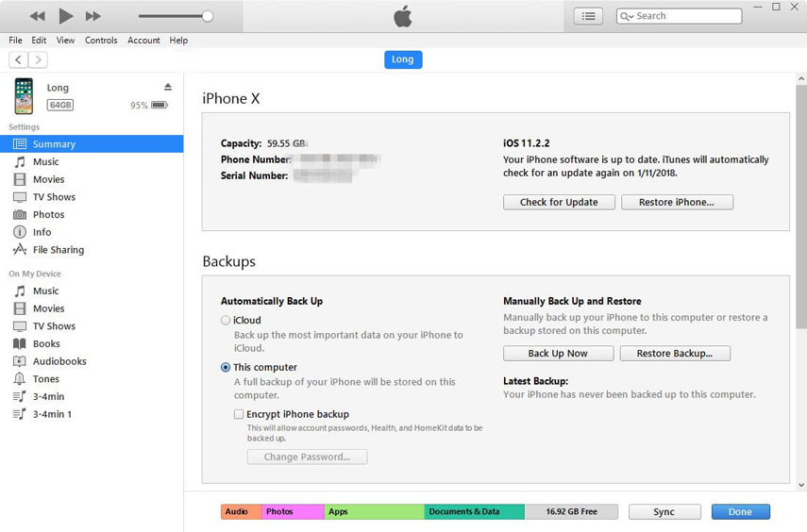Click the Apple logo in header
807x532 pixels.
coord(403,16)
